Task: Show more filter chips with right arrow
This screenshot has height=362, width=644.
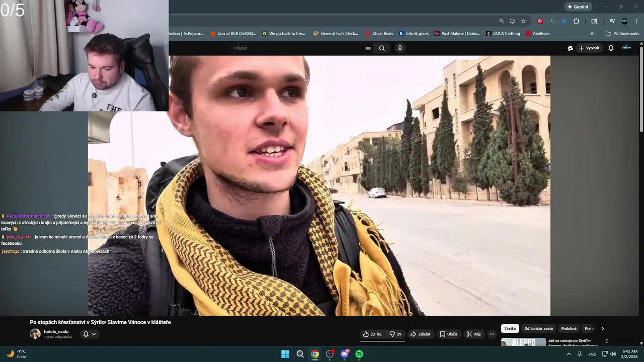Action: point(602,328)
